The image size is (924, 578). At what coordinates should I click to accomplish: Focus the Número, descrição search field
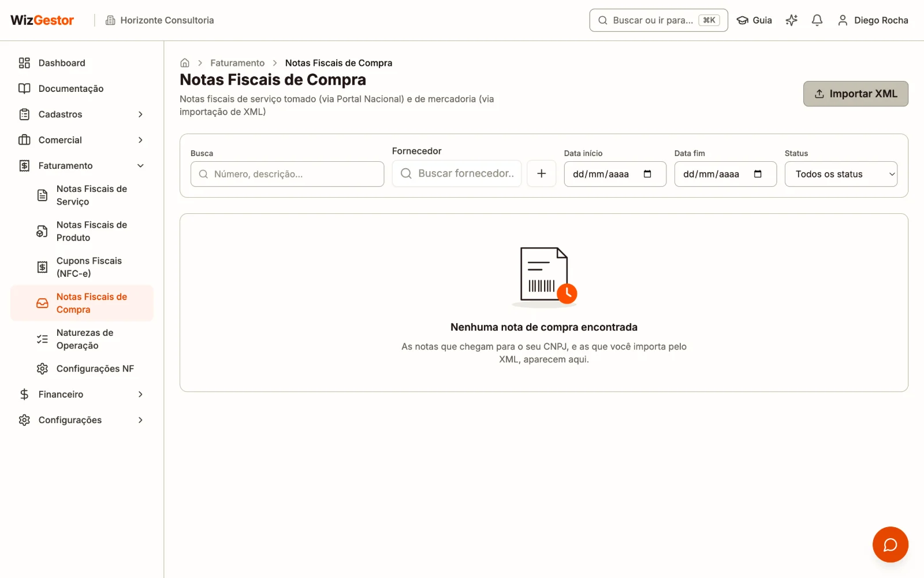(287, 174)
